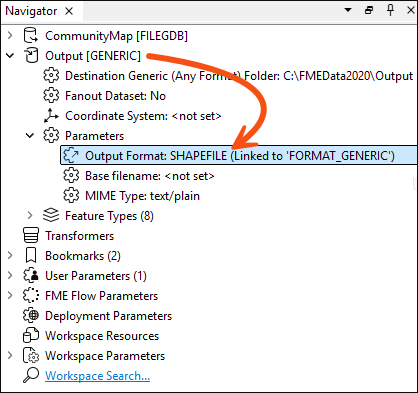Select 'Deployment Parameters' tree item
Screen dimensions: 418x393
pyautogui.click(x=108, y=316)
